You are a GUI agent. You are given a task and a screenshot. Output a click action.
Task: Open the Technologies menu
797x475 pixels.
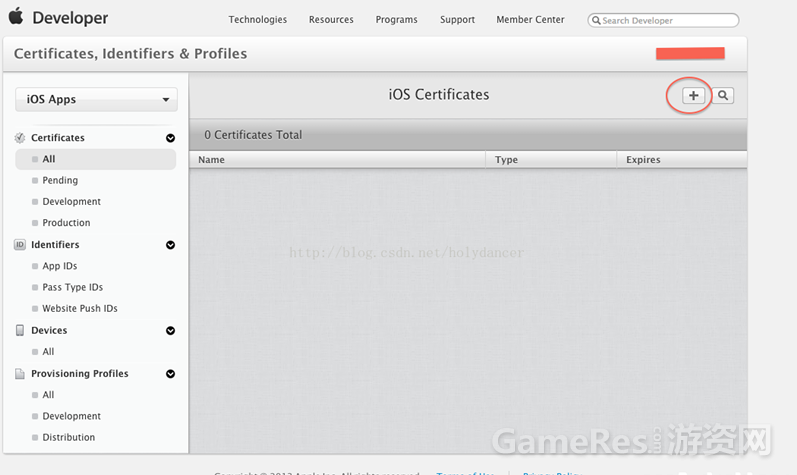(x=258, y=19)
